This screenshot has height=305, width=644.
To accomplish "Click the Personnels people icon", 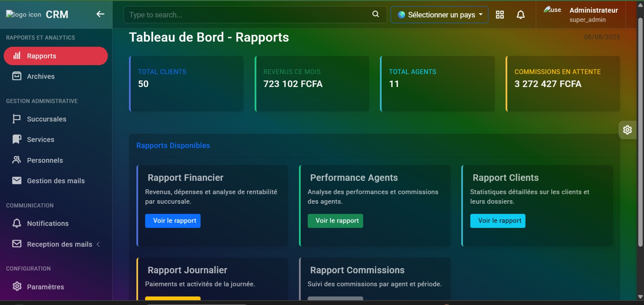I will coord(17,160).
